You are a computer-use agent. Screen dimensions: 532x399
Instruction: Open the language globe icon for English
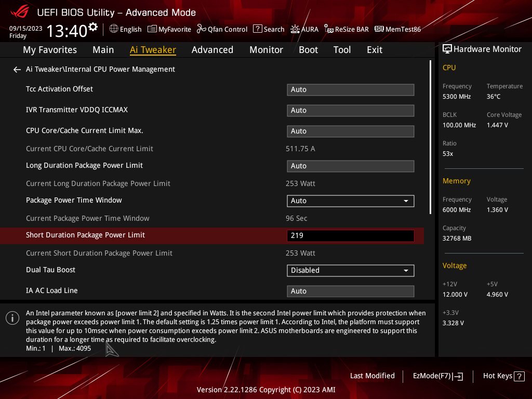(x=114, y=29)
